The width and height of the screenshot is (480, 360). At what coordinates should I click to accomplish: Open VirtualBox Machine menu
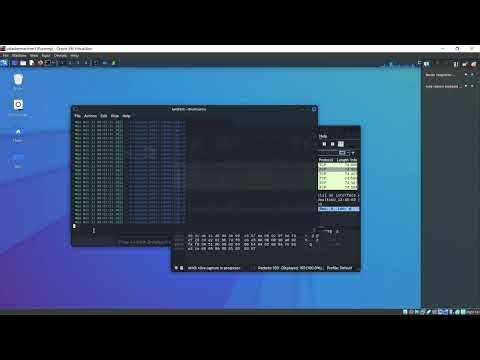point(19,55)
